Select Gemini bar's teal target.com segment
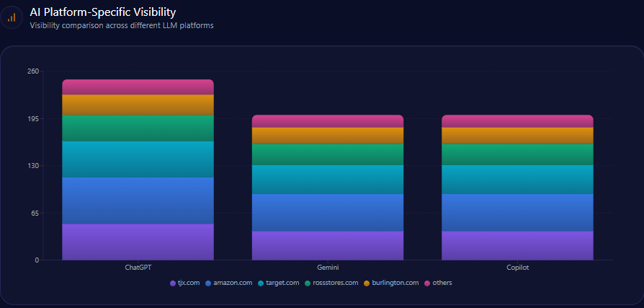Viewport: 644px width, 308px height. click(x=327, y=179)
